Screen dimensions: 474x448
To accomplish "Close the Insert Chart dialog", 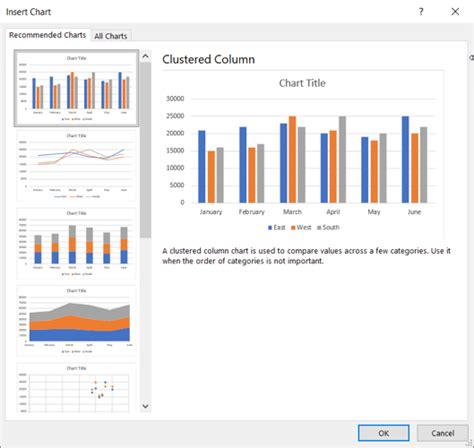I will [455, 12].
